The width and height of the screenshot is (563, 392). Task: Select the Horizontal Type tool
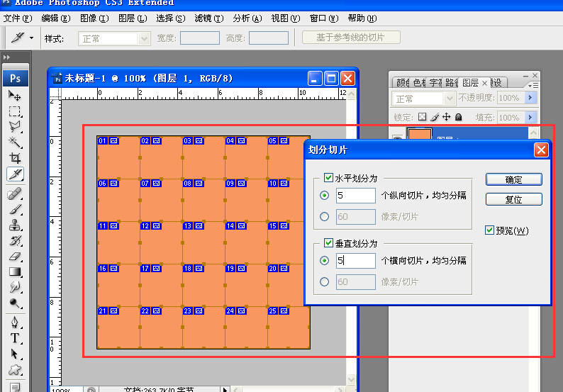click(x=15, y=338)
